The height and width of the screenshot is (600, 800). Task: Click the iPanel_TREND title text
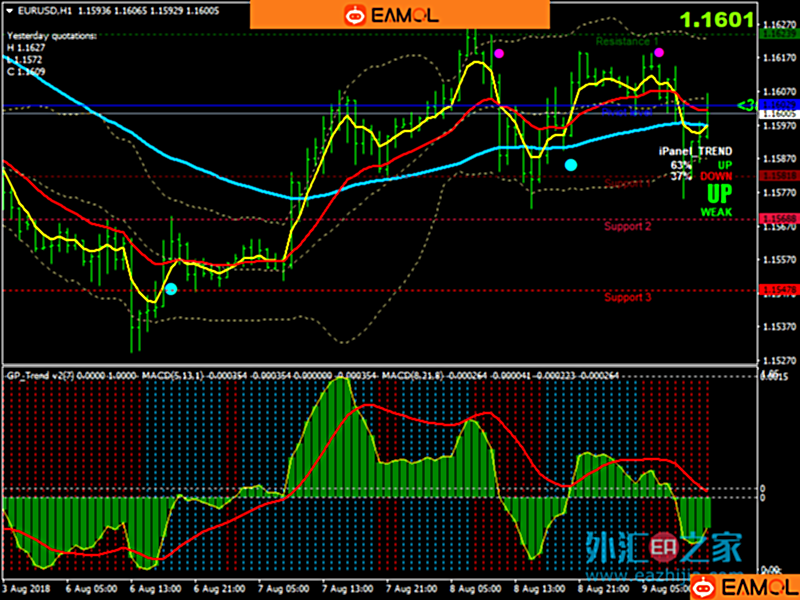[x=695, y=151]
